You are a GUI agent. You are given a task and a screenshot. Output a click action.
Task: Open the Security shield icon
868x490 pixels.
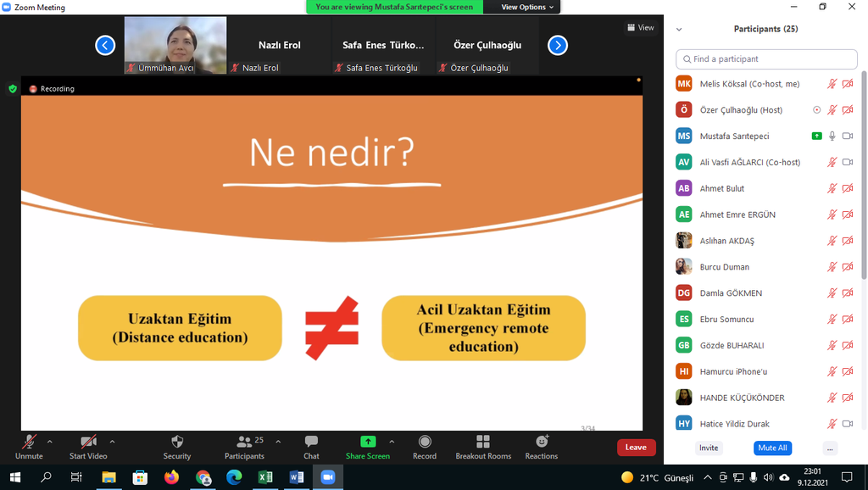[176, 443]
